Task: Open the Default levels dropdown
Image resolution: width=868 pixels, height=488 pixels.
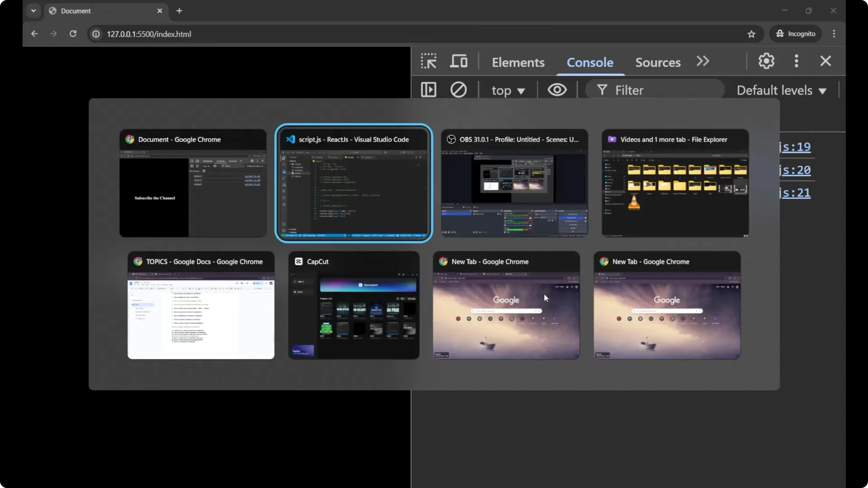Action: pos(781,90)
